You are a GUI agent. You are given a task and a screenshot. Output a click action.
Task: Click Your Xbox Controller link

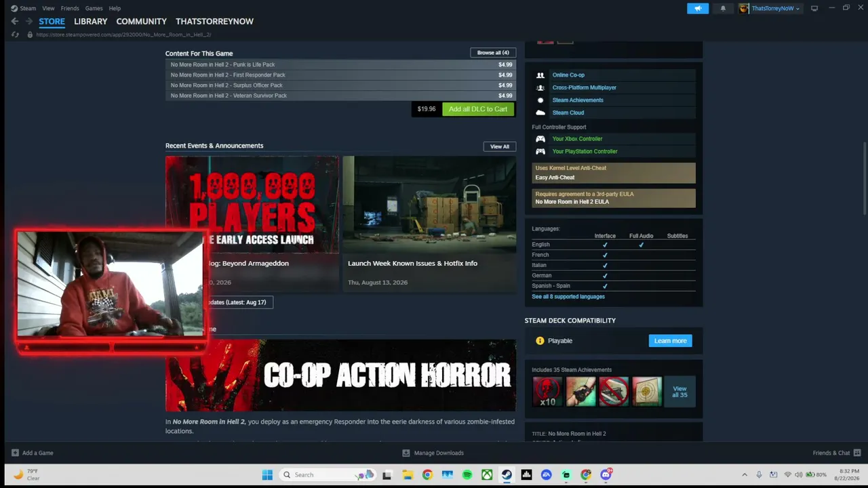577,139
